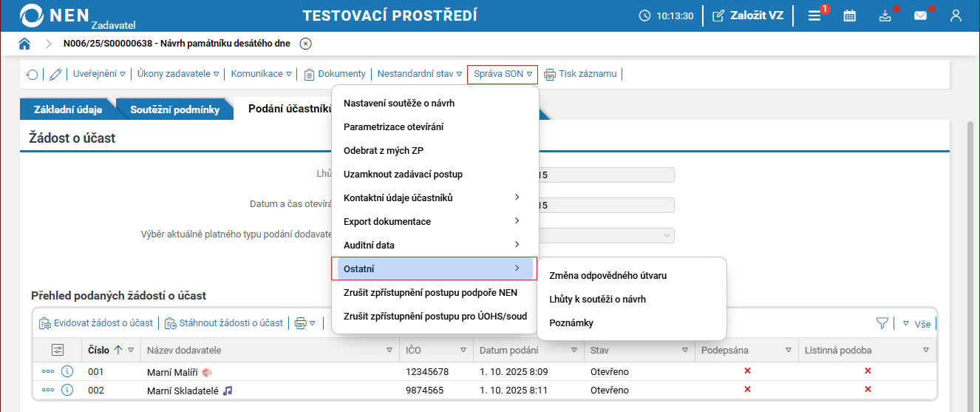Image resolution: width=980 pixels, height=412 pixels.
Task: Show info for row 002
Action: tap(67, 390)
